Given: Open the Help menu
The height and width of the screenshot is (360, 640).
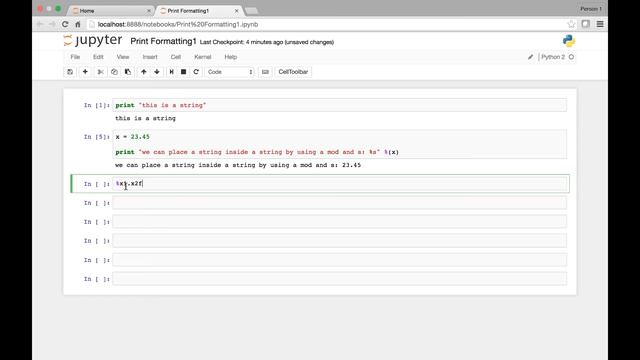Looking at the screenshot, I should [231, 57].
